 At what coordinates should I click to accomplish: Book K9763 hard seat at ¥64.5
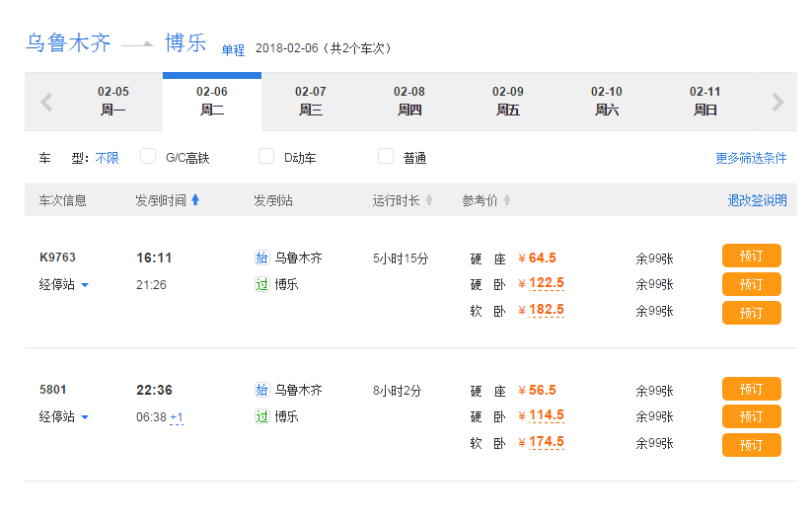point(751,257)
